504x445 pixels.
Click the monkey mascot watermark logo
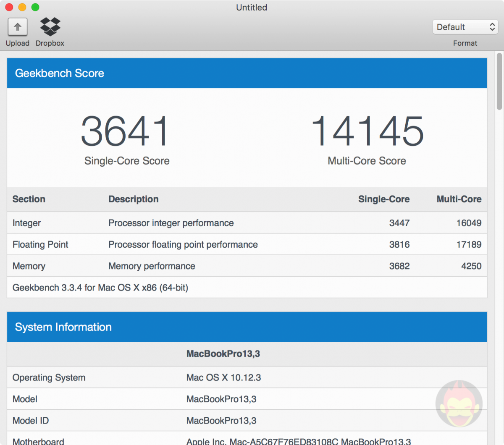[459, 402]
